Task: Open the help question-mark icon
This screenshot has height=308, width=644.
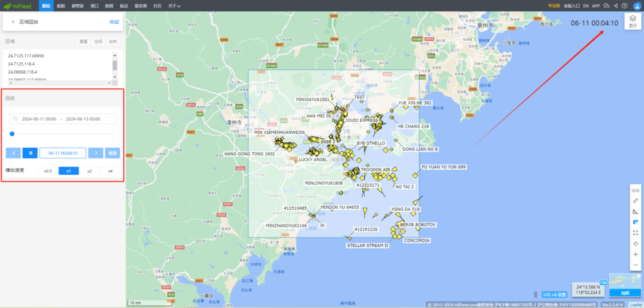Action: (x=625, y=6)
